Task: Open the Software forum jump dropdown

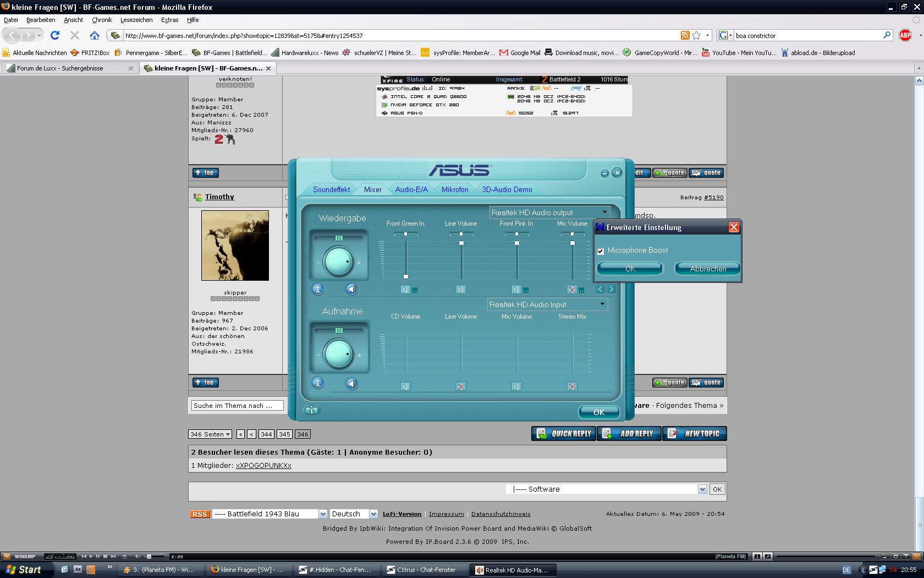Action: 702,489
